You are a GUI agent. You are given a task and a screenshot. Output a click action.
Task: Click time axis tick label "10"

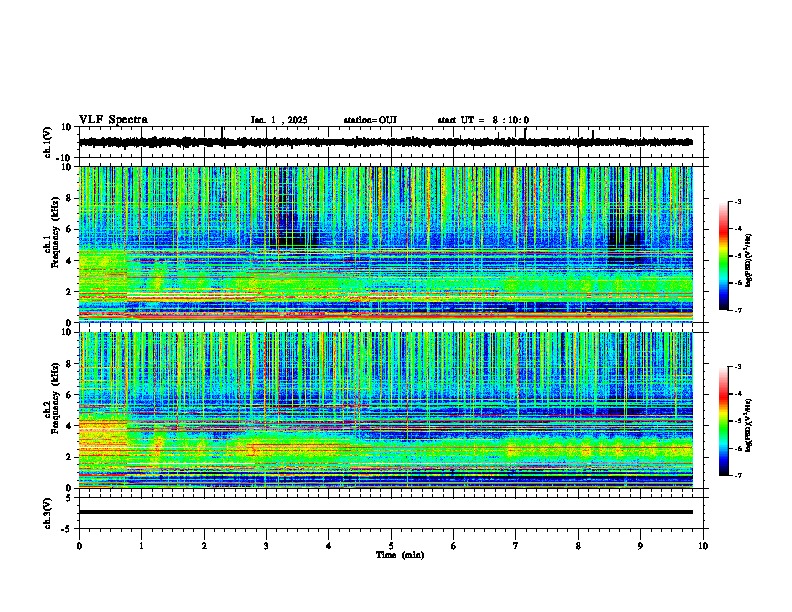(703, 546)
